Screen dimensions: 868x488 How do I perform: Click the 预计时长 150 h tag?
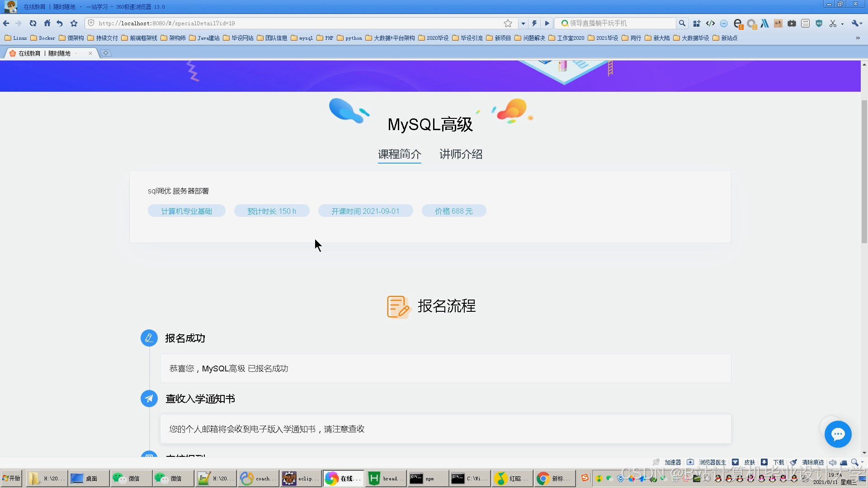[x=272, y=211]
